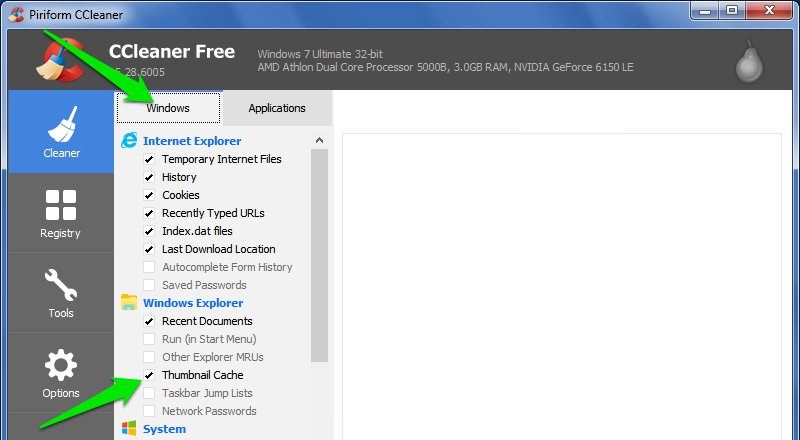This screenshot has width=800, height=440.
Task: Click the scroll up arrow in list
Action: pos(319,140)
